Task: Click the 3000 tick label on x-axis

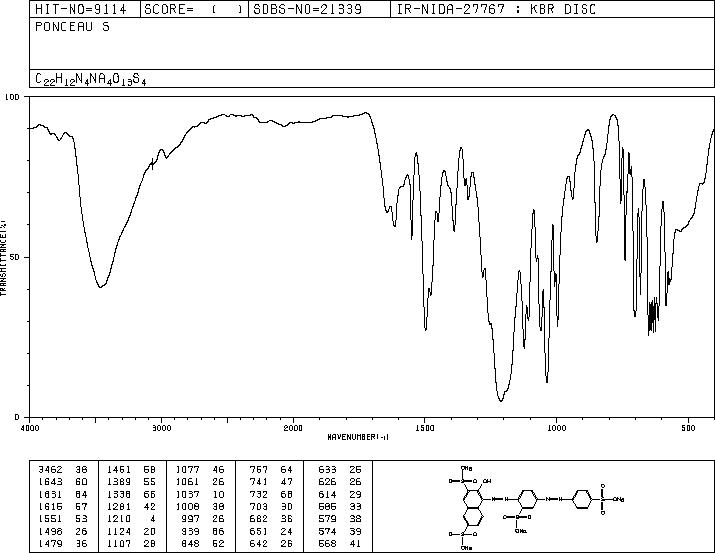Action: (x=161, y=428)
